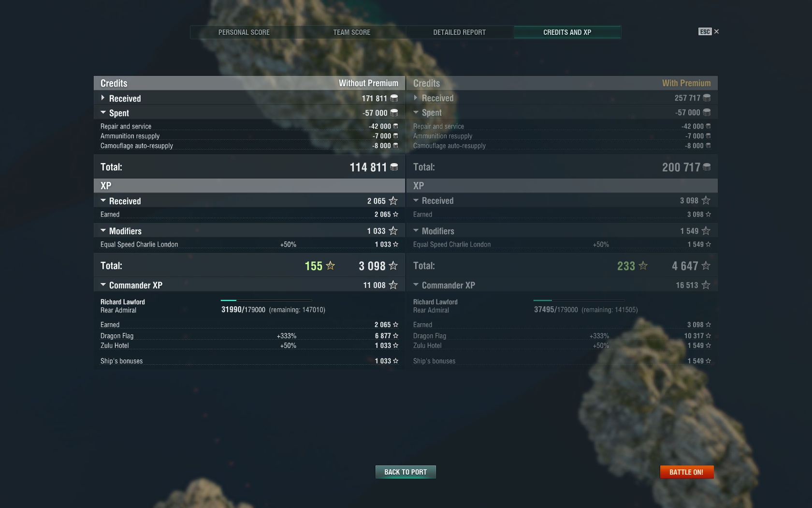Click the Battle On! button

(x=686, y=472)
